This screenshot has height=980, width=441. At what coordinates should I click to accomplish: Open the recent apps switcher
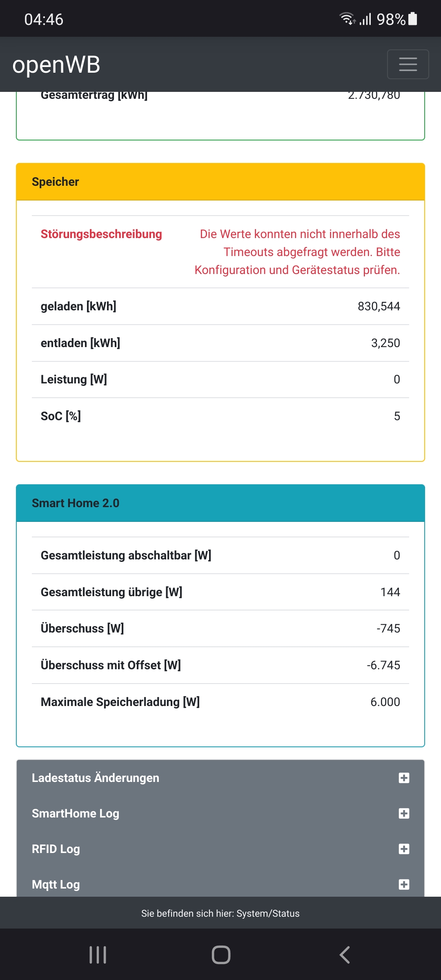(98, 955)
